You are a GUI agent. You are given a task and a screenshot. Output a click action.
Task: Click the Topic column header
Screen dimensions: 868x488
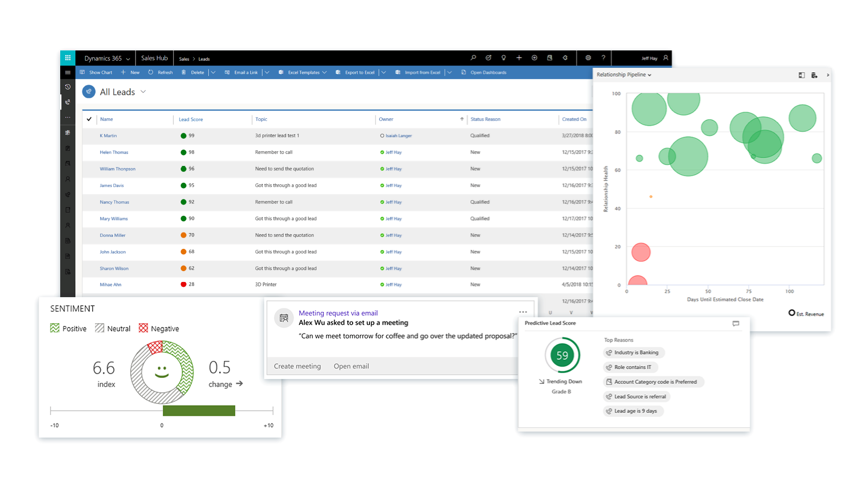(x=261, y=119)
